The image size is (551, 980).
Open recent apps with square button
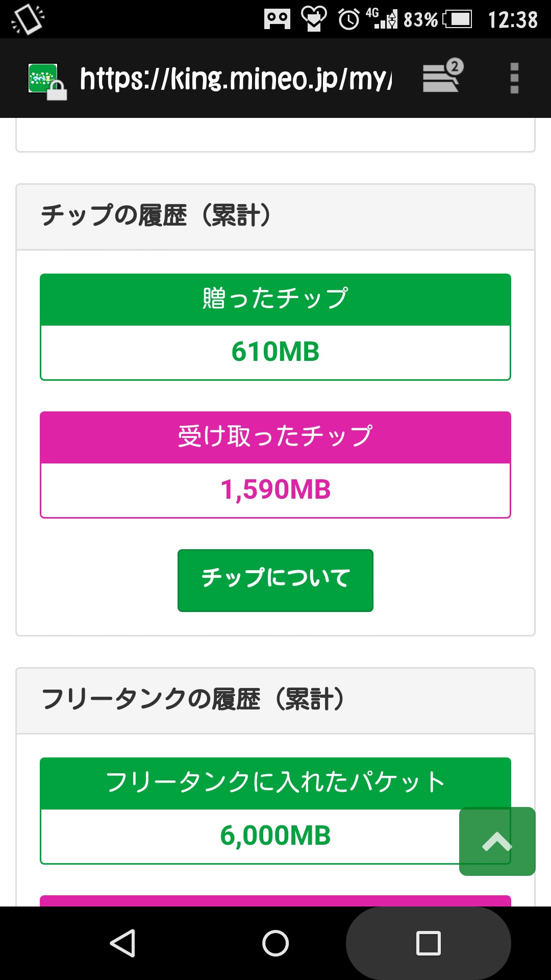tap(428, 943)
